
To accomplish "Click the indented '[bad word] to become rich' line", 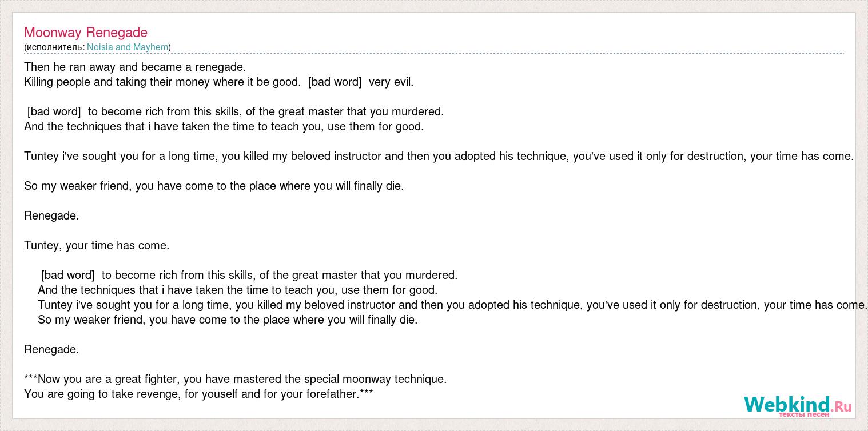I will (x=249, y=275).
